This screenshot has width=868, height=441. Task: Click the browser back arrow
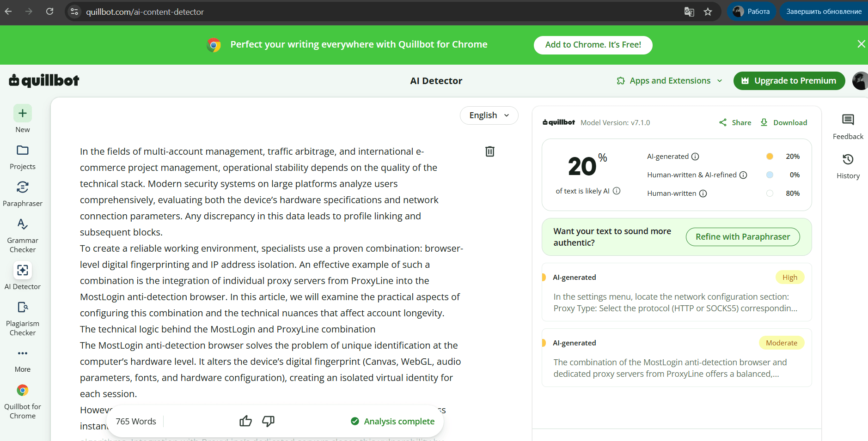(x=8, y=12)
